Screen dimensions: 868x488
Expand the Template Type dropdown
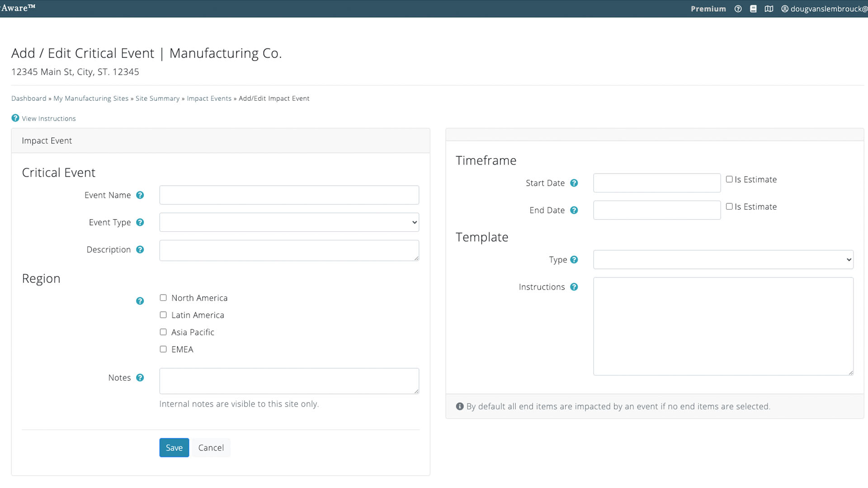coord(723,260)
